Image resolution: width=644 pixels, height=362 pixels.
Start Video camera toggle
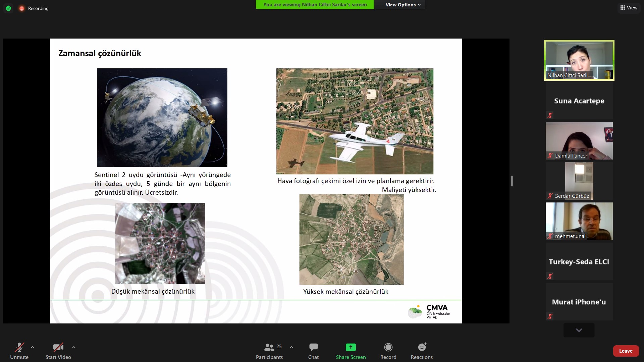tap(58, 351)
